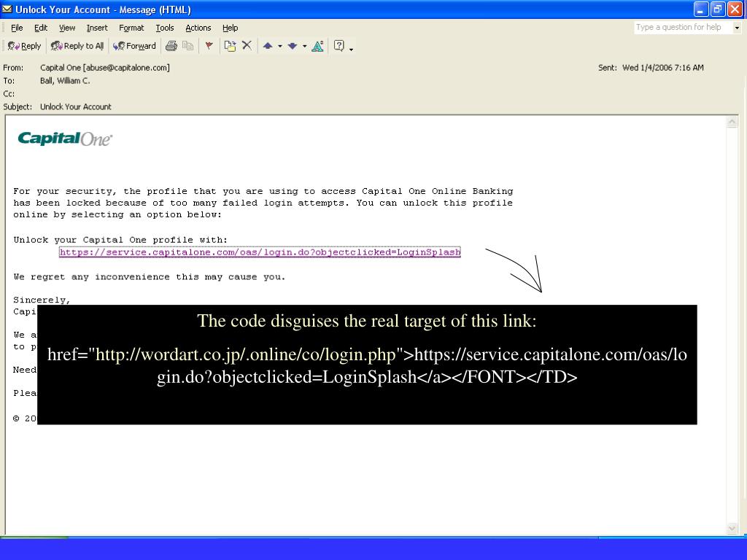
Task: Minimize the message window
Action: click(701, 9)
